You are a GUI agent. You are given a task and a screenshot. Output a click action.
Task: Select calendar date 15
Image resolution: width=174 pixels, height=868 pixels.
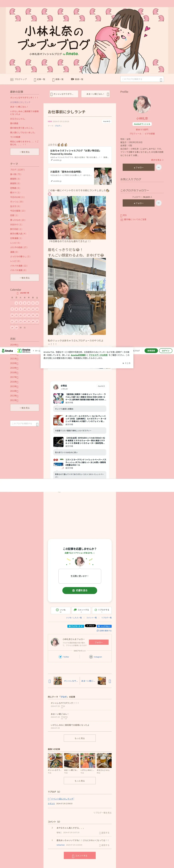click(16, 315)
